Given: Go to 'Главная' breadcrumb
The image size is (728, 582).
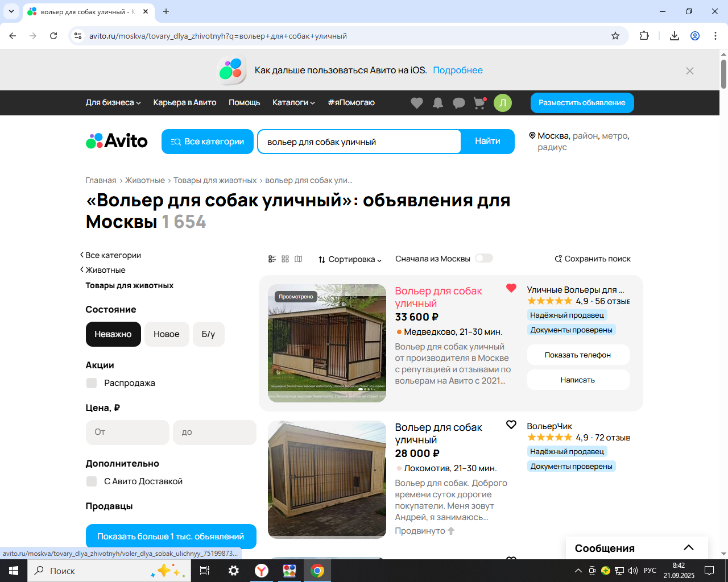Looking at the screenshot, I should (101, 180).
